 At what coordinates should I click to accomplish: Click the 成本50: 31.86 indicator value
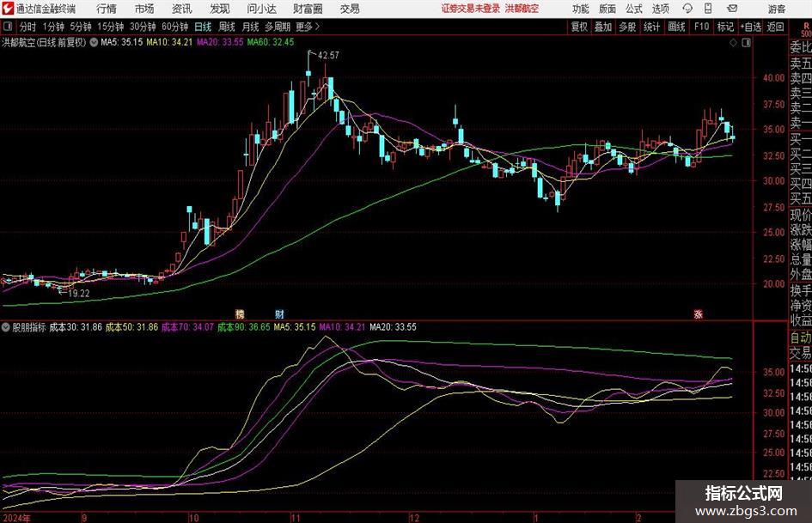(131, 327)
